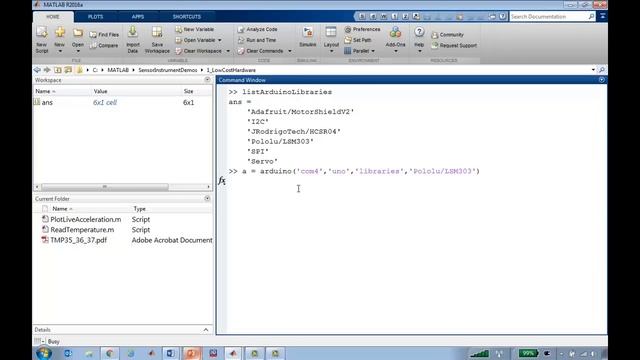Click the Open folder icon
This screenshot has width=640, height=360.
point(78,33)
